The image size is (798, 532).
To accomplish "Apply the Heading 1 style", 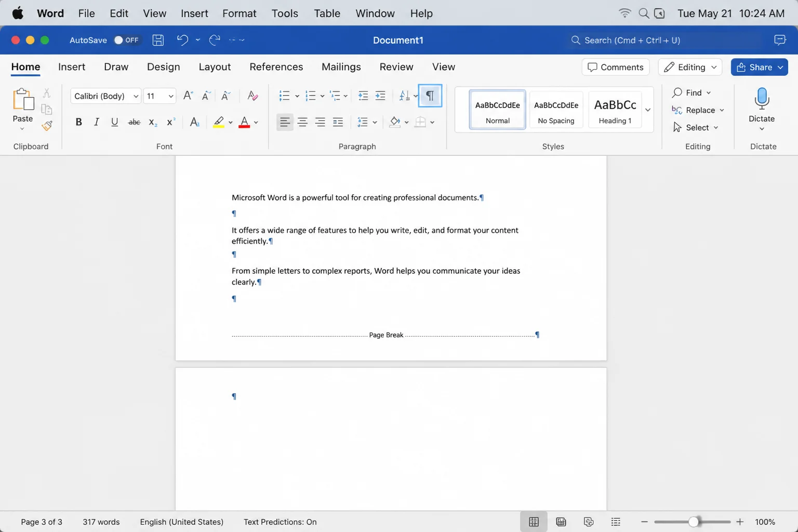I will point(615,110).
